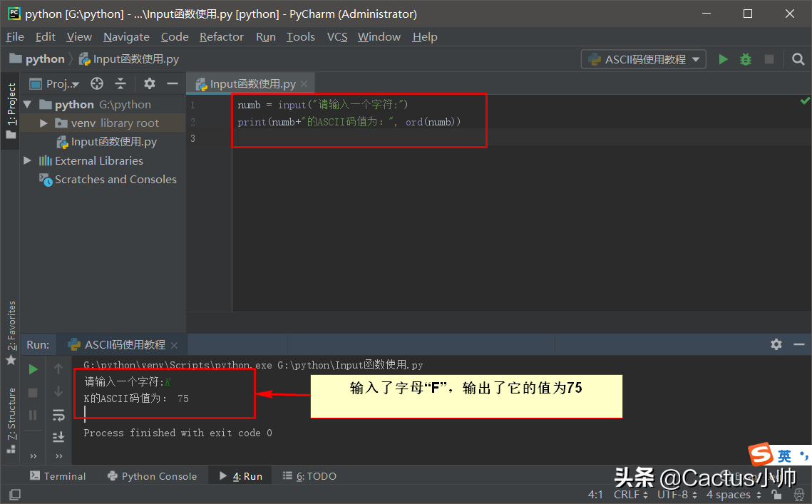Click the locate file target icon in Project panel
Viewport: 812px width, 504px height.
tap(97, 83)
